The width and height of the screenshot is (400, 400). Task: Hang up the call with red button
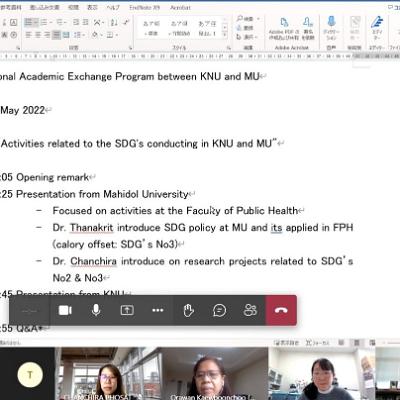281,311
